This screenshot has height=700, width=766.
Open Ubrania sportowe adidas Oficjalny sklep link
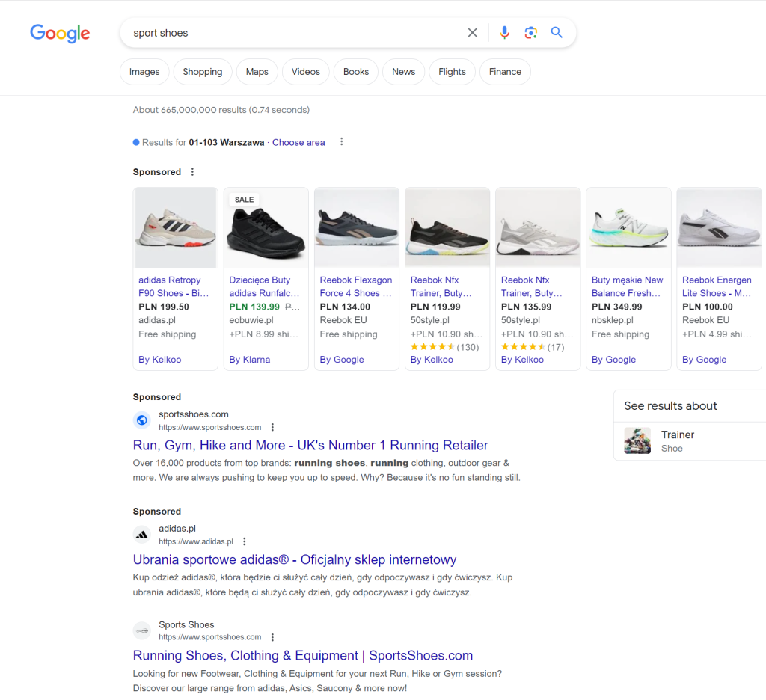[295, 560]
